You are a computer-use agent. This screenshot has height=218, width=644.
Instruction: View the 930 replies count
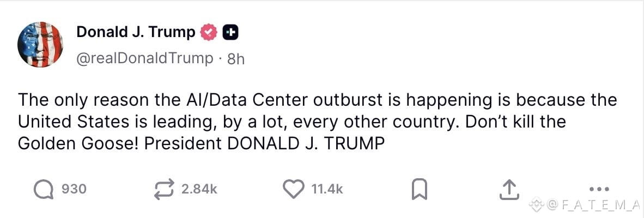[x=74, y=189]
